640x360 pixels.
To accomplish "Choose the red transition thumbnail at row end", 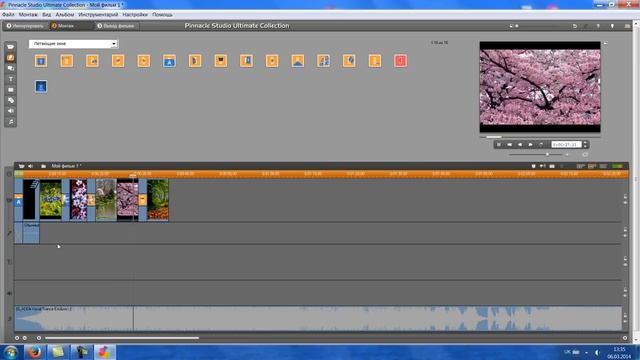I will coord(400,61).
